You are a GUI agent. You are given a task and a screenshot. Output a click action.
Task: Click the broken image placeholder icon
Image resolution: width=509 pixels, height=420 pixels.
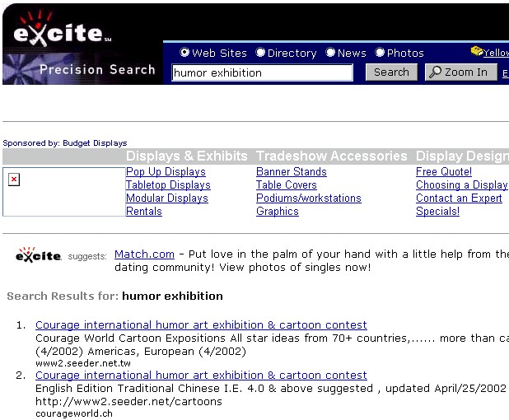14,180
